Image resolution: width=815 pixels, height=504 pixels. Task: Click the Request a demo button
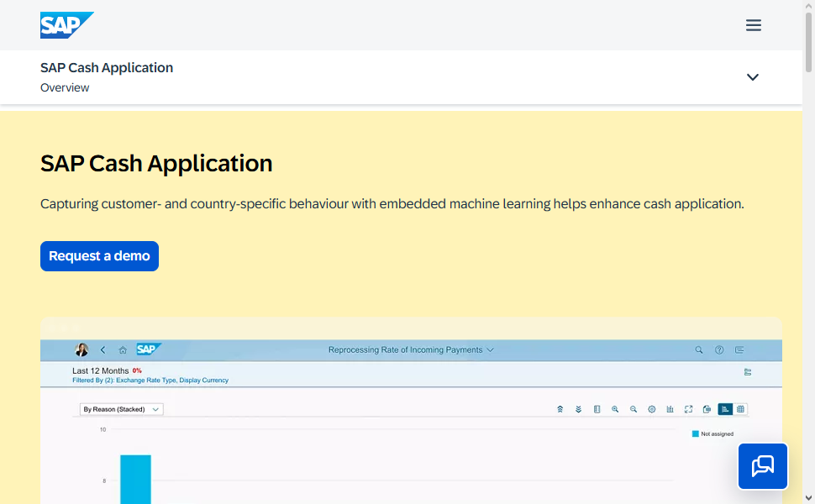(99, 255)
